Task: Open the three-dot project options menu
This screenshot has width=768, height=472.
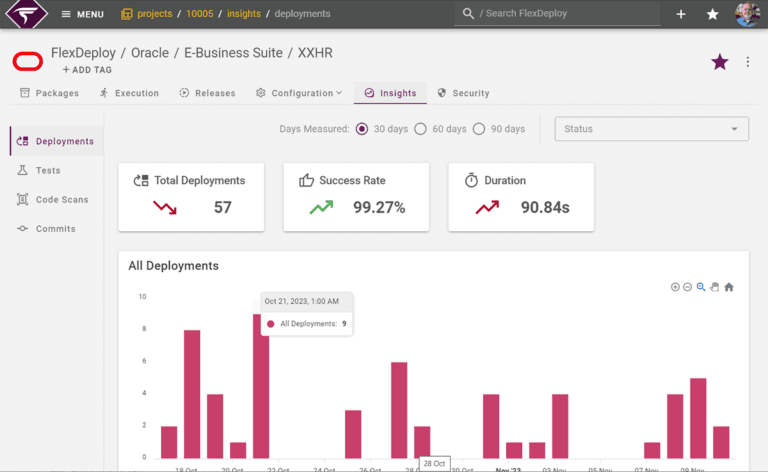Action: coord(747,62)
